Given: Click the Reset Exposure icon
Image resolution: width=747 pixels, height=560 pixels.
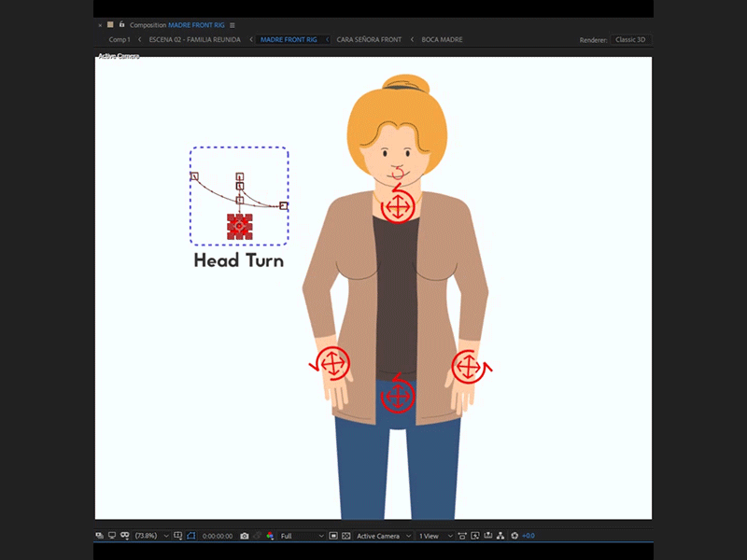Looking at the screenshot, I should [x=514, y=536].
